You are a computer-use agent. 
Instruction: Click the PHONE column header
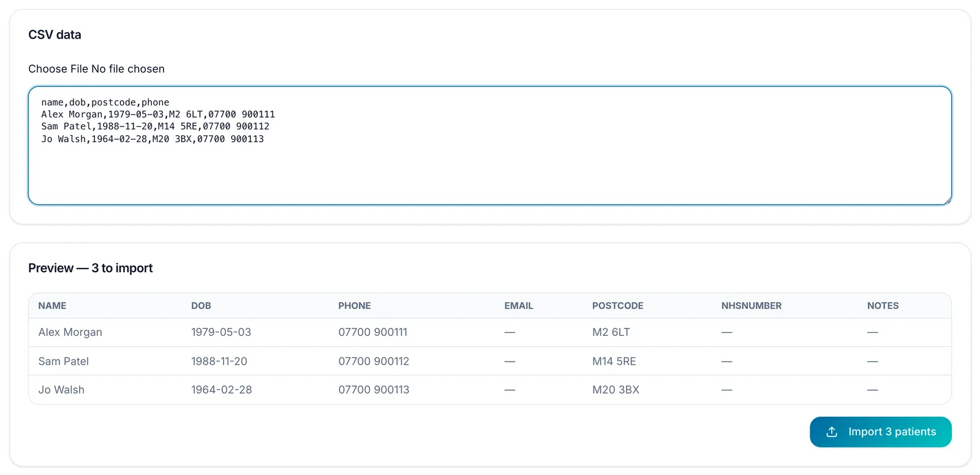[x=355, y=306]
